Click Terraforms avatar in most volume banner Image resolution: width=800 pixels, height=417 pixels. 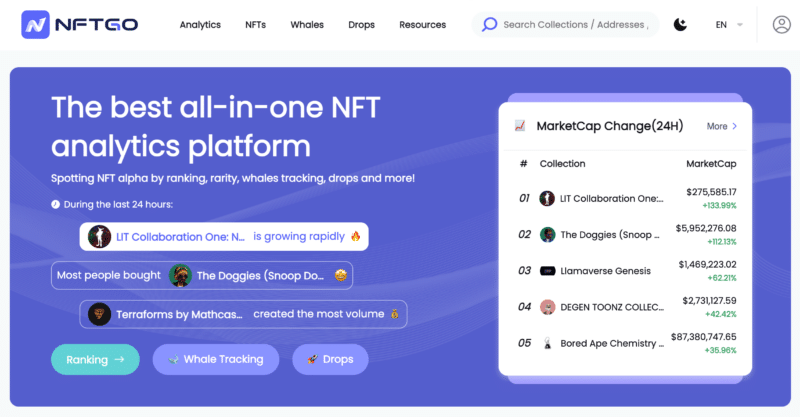(x=99, y=314)
